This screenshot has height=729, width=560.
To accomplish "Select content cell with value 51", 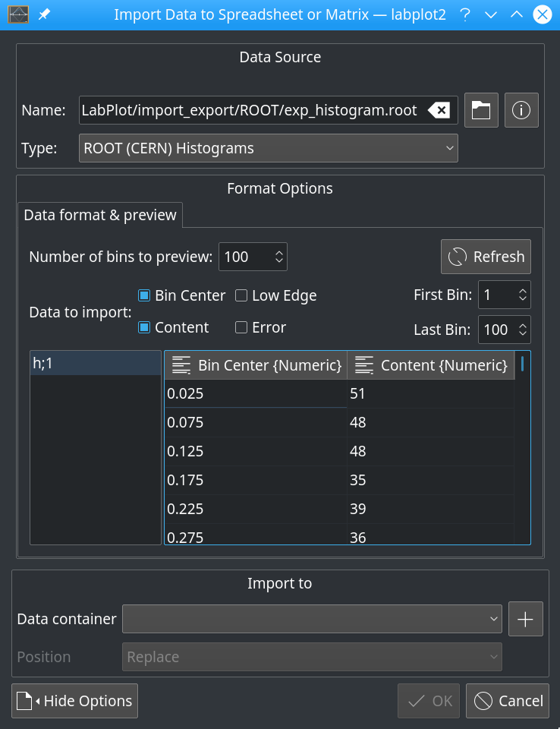I will pos(431,394).
